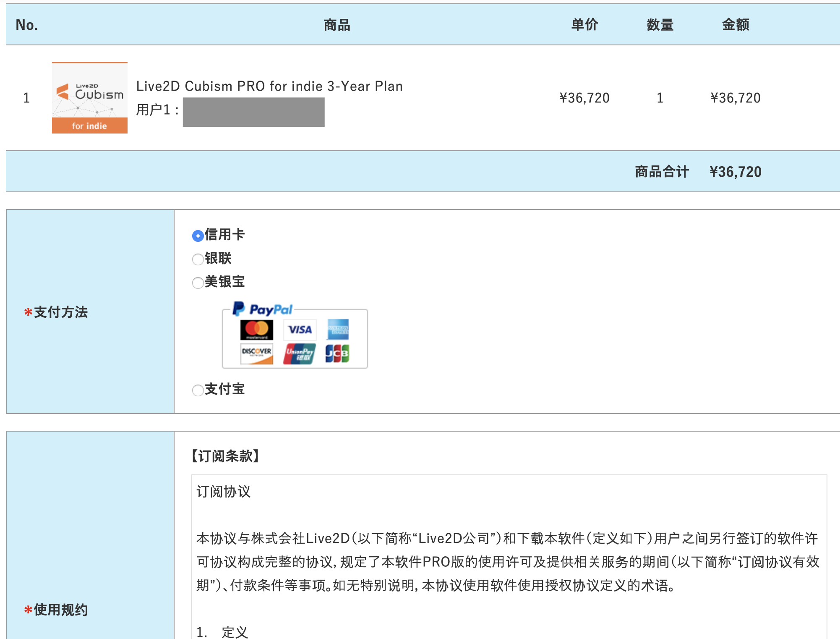This screenshot has height=639, width=840.
Task: Click the VISA card icon
Action: (300, 330)
